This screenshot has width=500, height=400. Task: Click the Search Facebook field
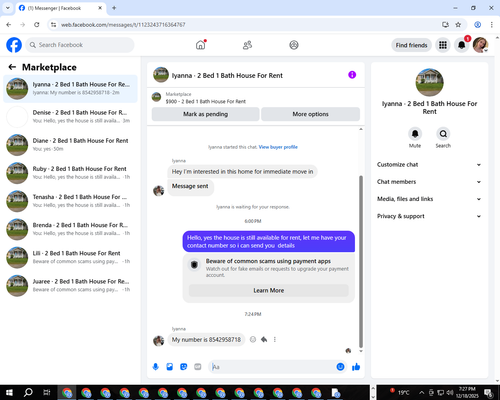[x=80, y=45]
